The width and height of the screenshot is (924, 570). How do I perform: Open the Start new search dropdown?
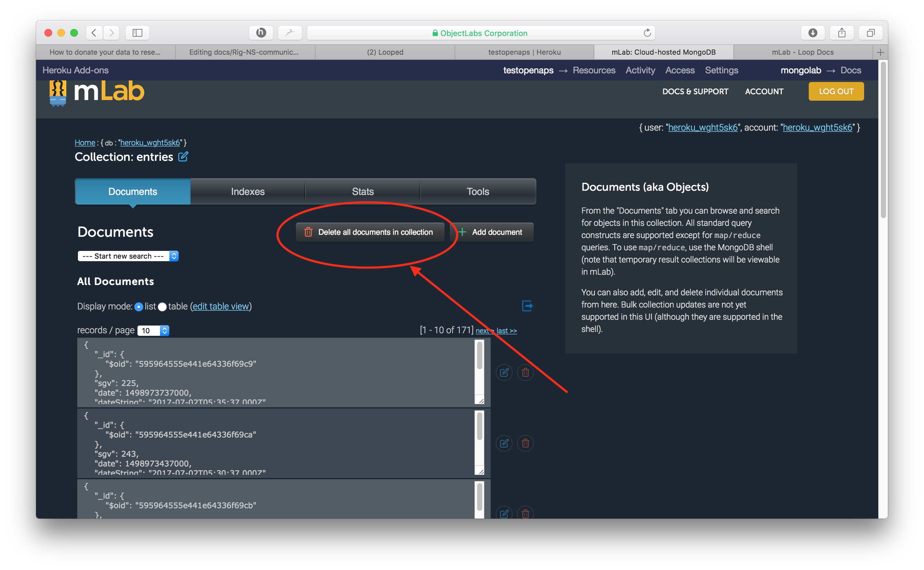tap(128, 256)
